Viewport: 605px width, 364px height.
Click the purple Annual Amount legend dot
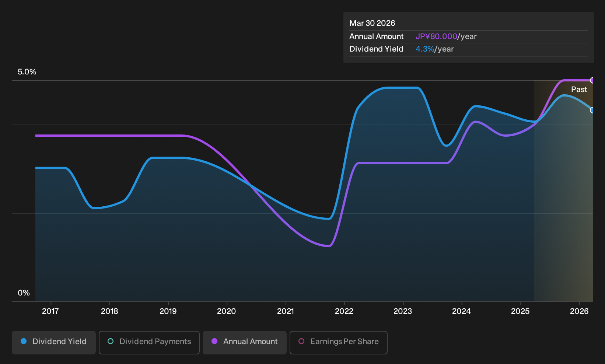click(214, 342)
